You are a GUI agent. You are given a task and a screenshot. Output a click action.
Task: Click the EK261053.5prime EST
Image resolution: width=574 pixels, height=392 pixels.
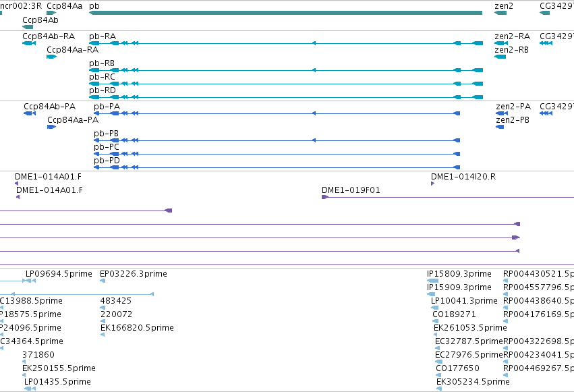point(436,335)
